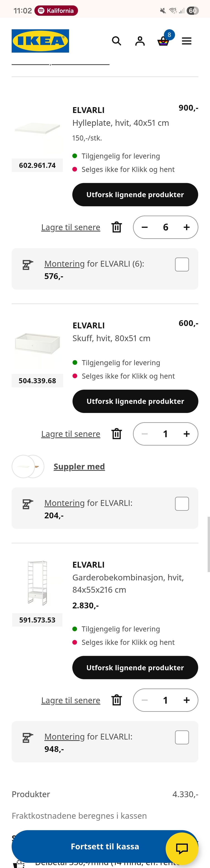Tick Montering for ELVARLI 948,- checkbox
Viewport: 210px width, 868px height.
point(182,737)
